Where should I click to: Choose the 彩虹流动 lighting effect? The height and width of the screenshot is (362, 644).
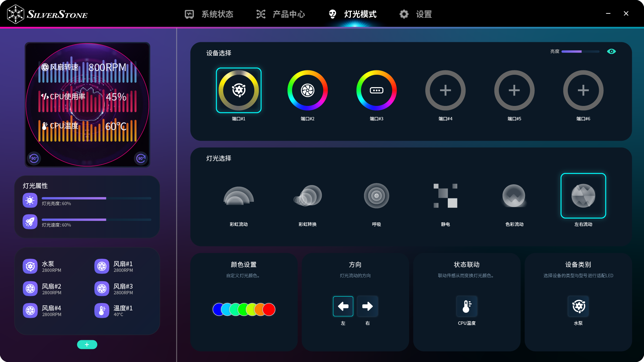point(238,196)
